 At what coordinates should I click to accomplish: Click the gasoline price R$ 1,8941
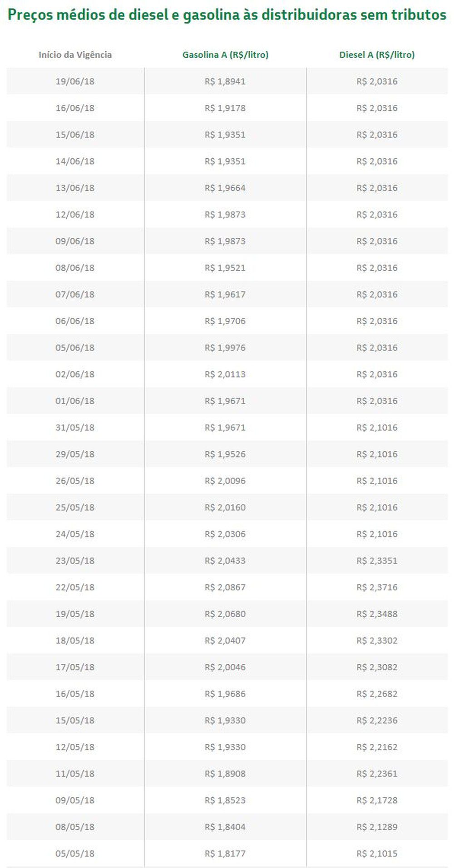(x=225, y=82)
